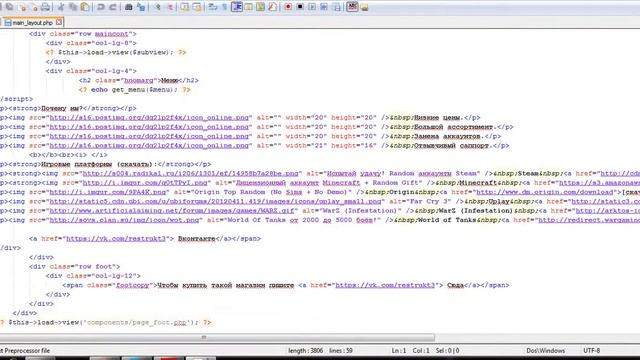Click the sova.clan.su wot.png URL
Screen dimensions: 640x360
[124, 220]
